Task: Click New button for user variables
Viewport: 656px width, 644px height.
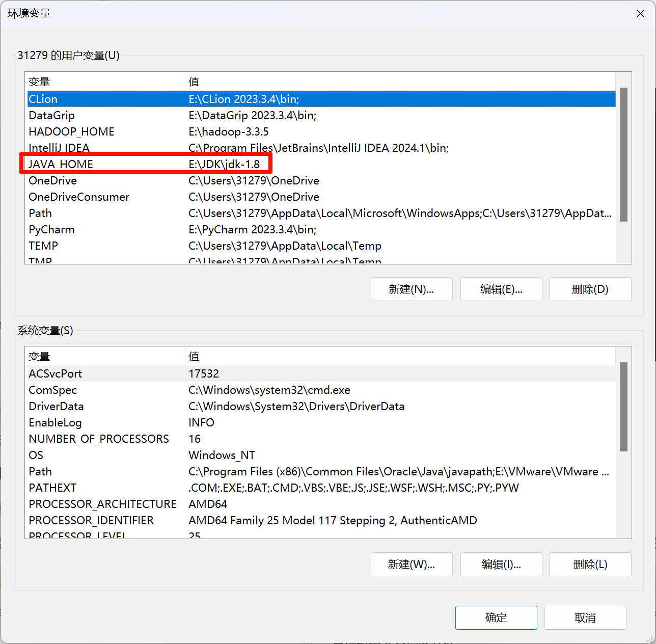Action: [411, 289]
